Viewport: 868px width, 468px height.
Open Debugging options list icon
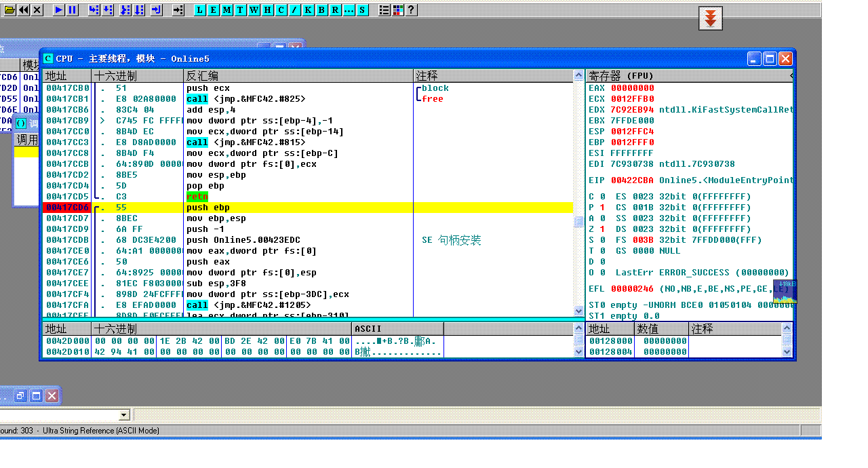[384, 10]
